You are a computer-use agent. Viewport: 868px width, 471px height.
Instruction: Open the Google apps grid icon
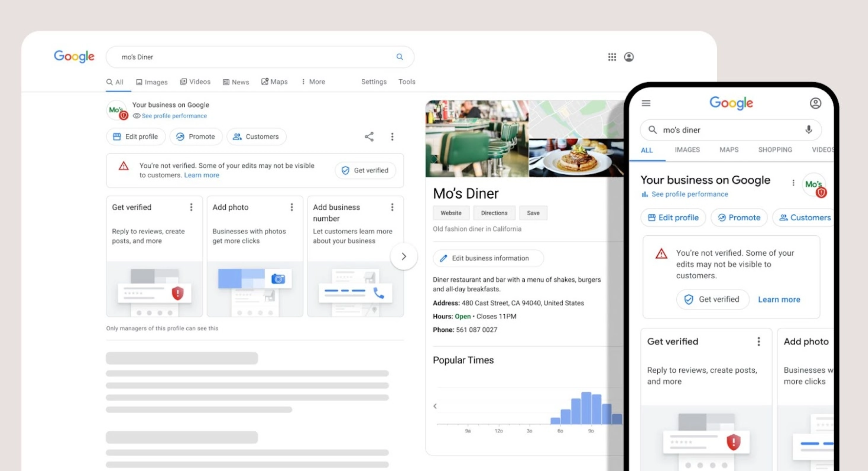[612, 57]
